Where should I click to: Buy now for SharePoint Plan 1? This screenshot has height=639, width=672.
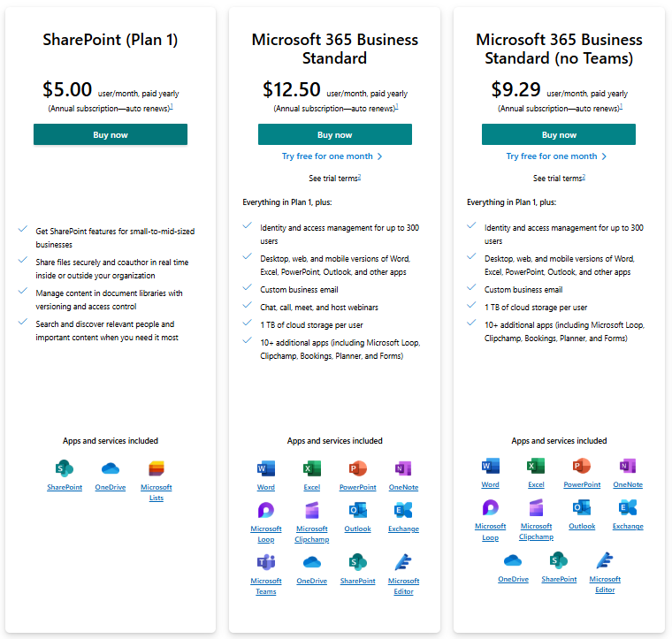111,134
